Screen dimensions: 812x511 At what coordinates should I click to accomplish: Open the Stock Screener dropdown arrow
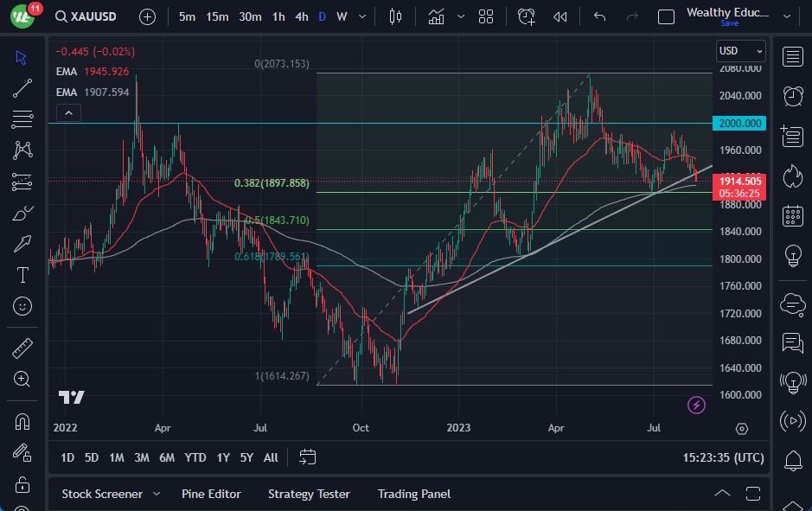157,494
